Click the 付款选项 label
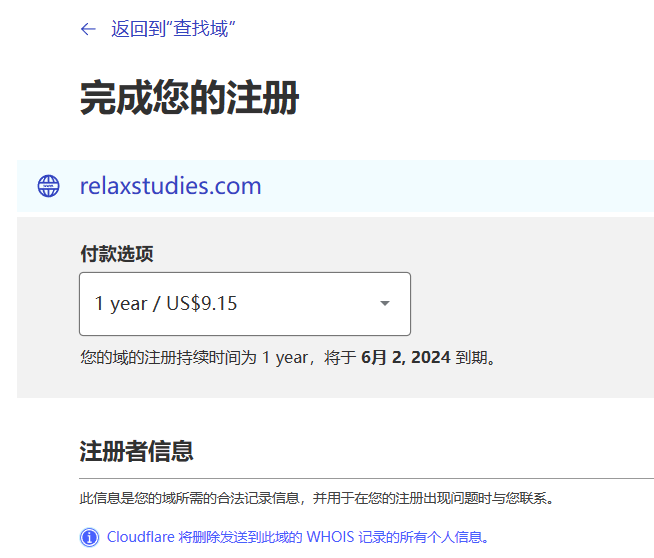Viewport: 654px width, 558px height. (117, 254)
